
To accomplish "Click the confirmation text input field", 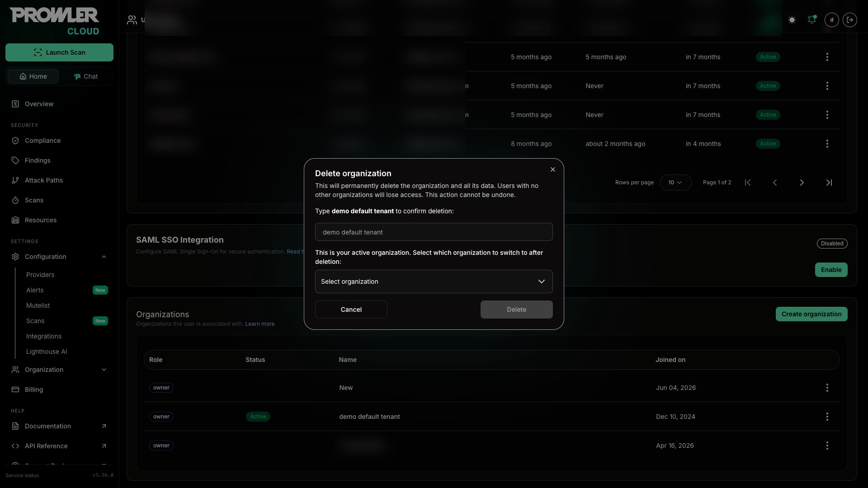I will click(x=434, y=232).
